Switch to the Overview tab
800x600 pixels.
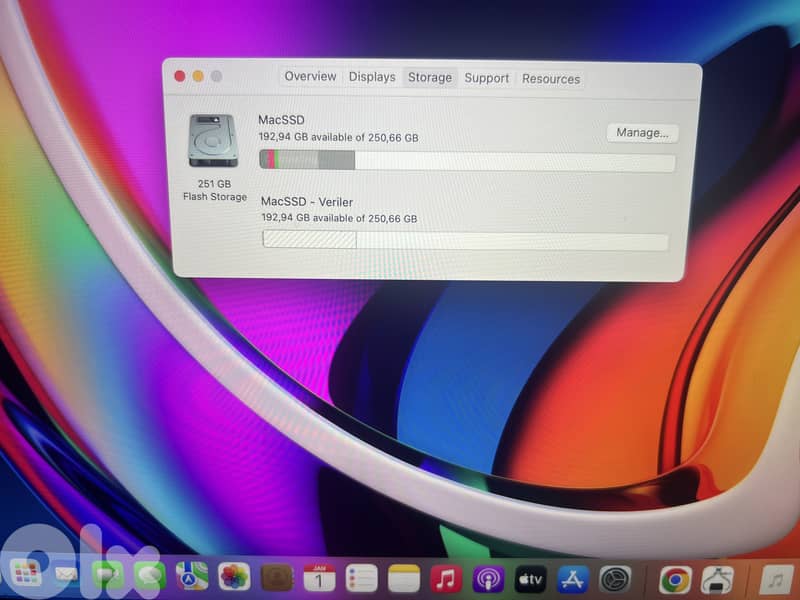[x=310, y=77]
